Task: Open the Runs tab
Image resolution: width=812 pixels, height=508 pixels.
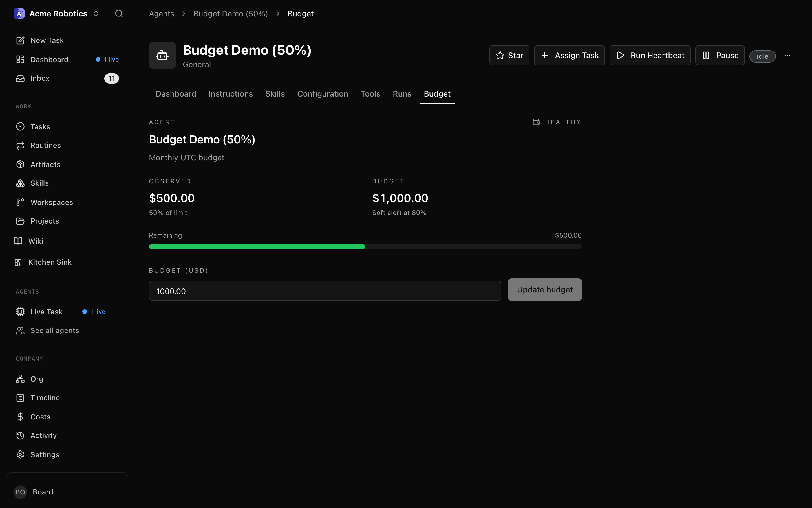Action: coord(402,94)
